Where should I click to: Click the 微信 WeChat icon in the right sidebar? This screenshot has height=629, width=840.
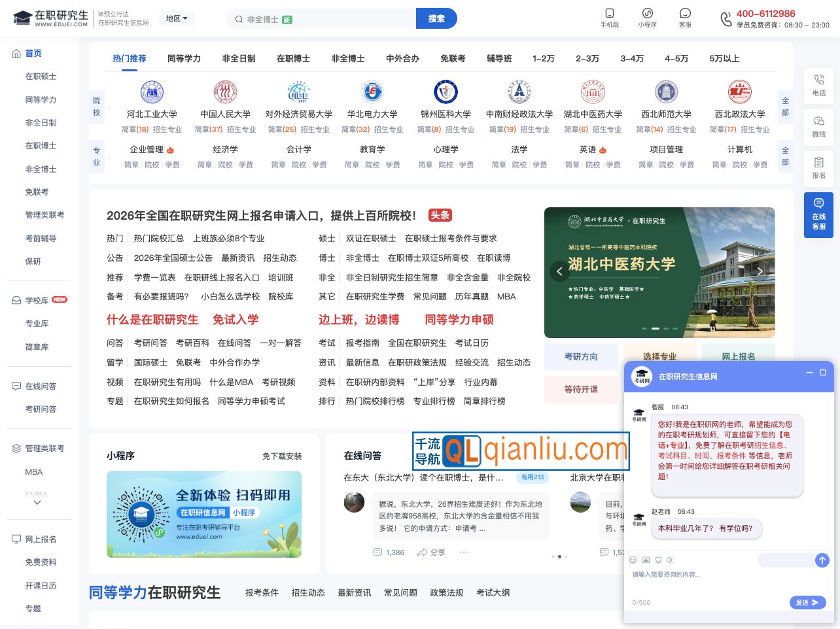coord(818,127)
